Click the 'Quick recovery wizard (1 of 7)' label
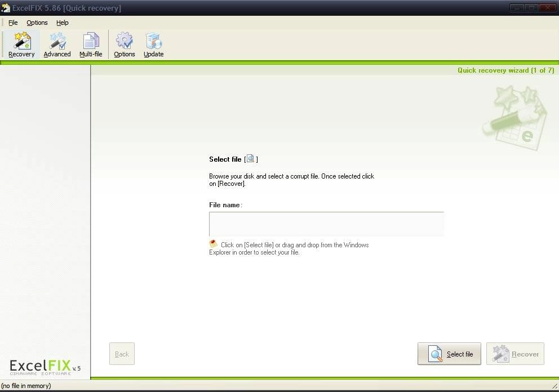Image resolution: width=559 pixels, height=392 pixels. [x=506, y=70]
